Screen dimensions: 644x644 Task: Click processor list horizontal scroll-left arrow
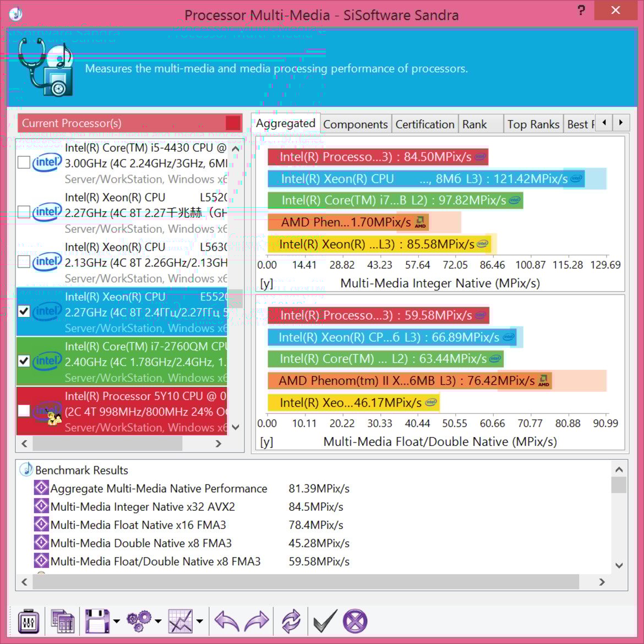point(25,444)
